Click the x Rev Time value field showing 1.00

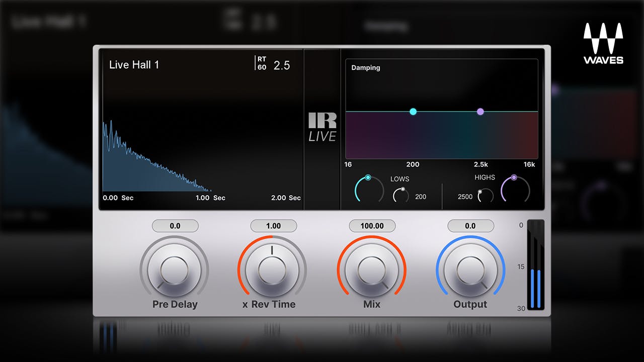(273, 226)
